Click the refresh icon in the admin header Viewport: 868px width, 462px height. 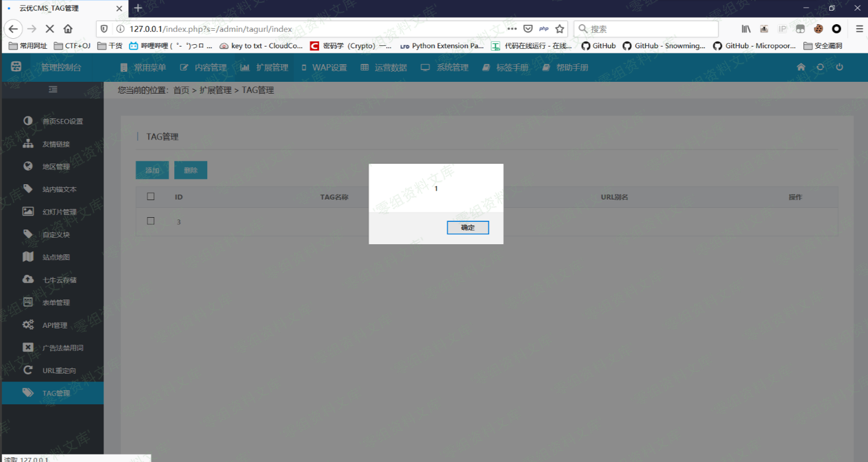point(820,67)
